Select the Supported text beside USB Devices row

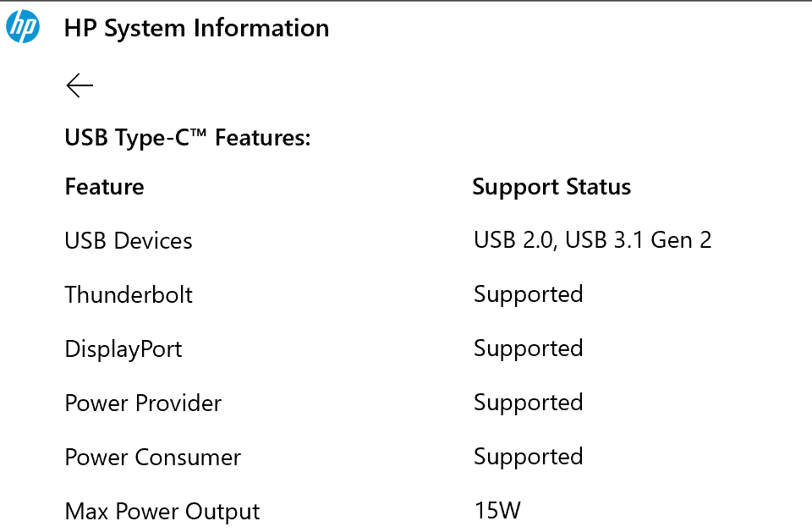click(592, 240)
